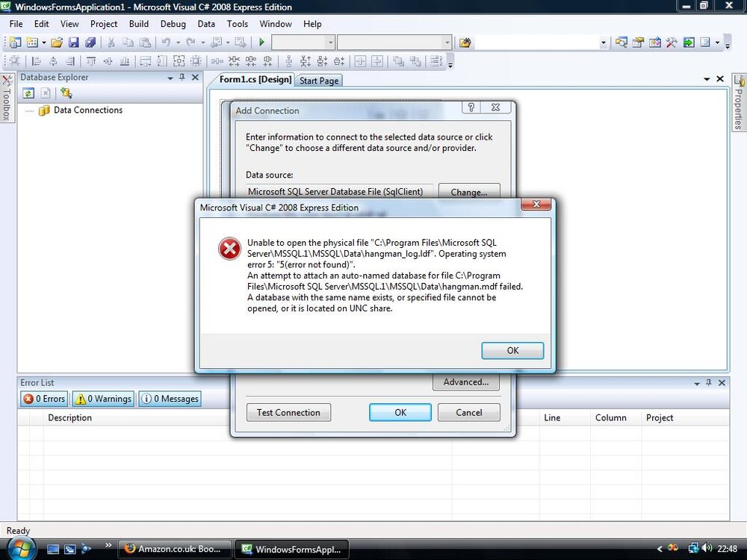Click the Open File folder icon
The height and width of the screenshot is (560, 747).
(56, 43)
